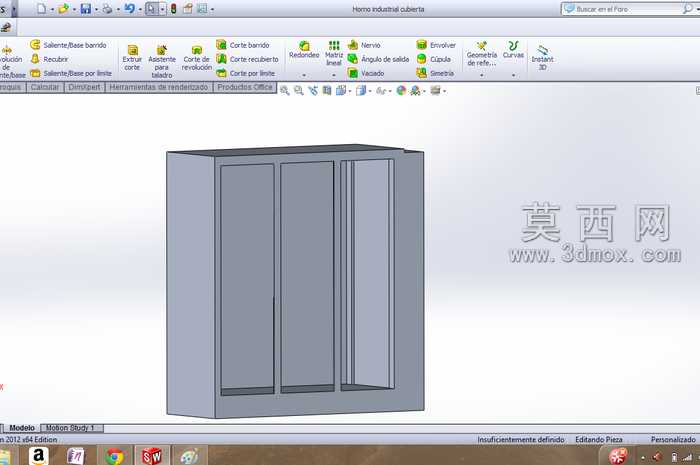Open Geometría de referencia tool
Image resolution: width=700 pixels, height=465 pixels.
tap(482, 54)
